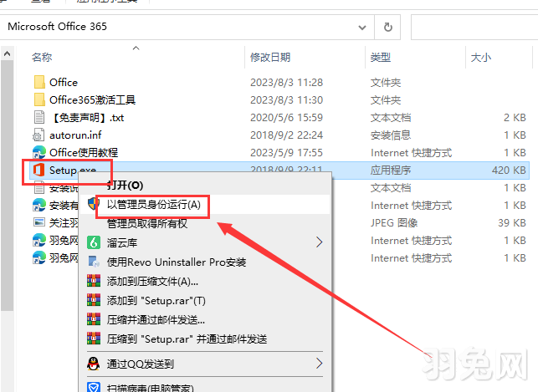Click the 2023/8/3 11:30 date cell

286,99
